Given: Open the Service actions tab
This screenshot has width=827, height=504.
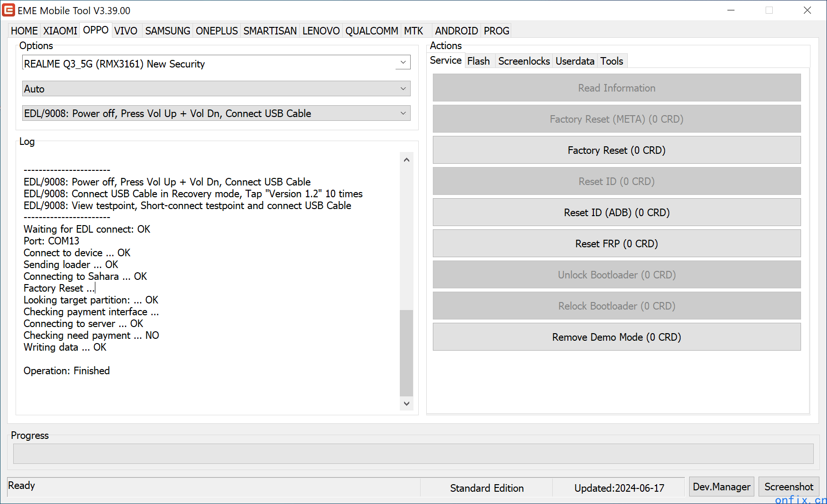Looking at the screenshot, I should tap(446, 60).
